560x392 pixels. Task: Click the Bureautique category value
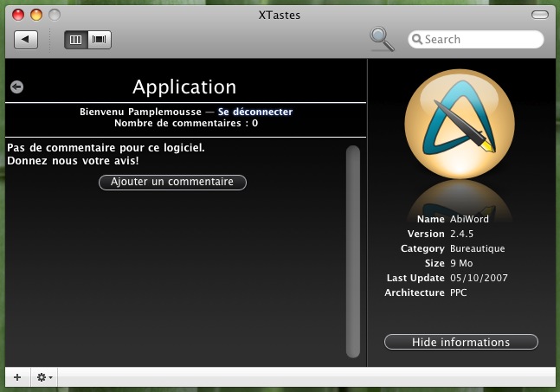[x=478, y=248]
